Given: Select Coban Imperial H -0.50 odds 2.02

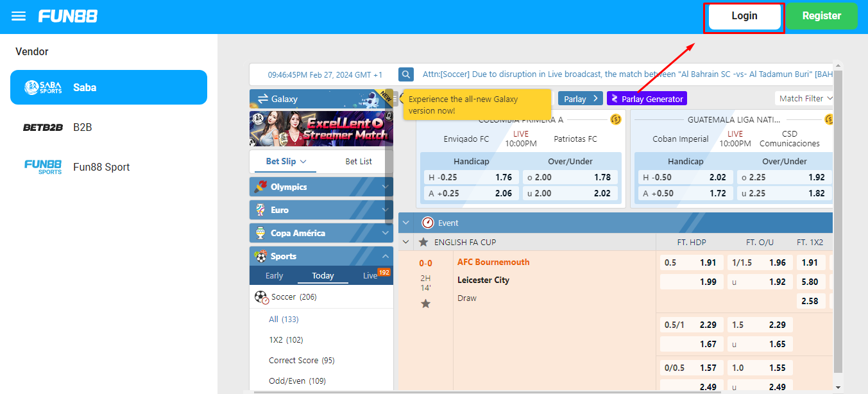Looking at the screenshot, I should [x=685, y=177].
